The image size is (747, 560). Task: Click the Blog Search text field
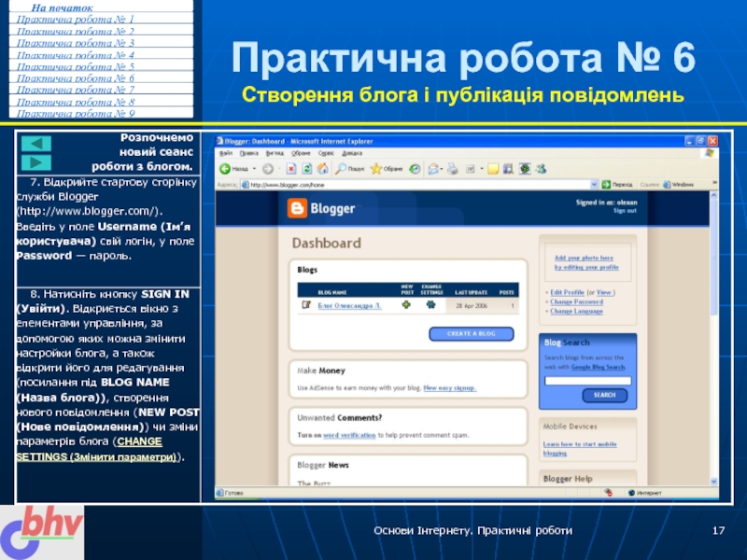(584, 379)
